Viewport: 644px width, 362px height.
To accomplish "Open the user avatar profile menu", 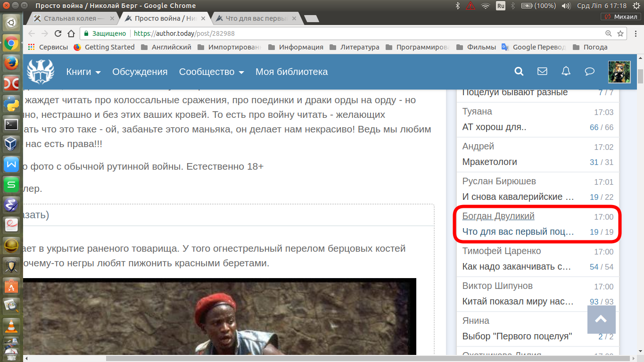I will [619, 72].
